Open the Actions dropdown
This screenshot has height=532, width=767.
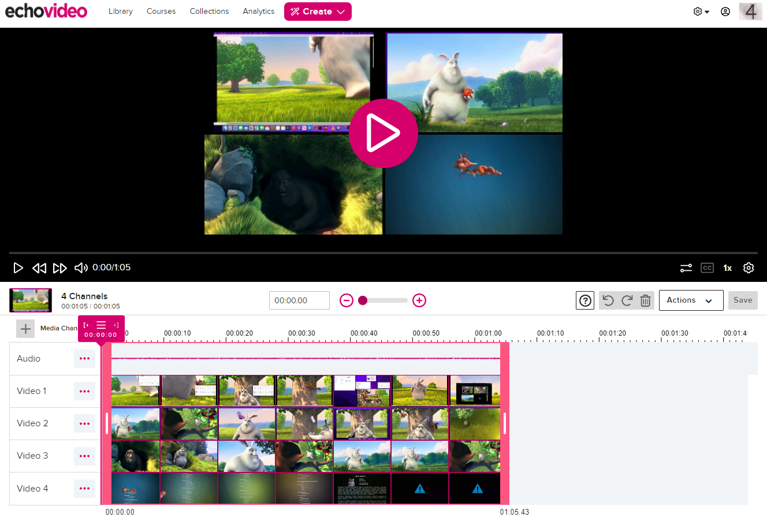tap(691, 300)
